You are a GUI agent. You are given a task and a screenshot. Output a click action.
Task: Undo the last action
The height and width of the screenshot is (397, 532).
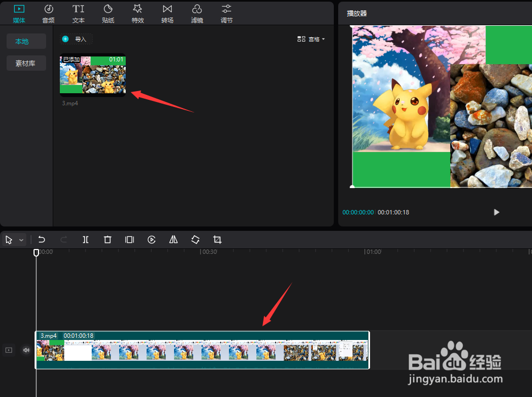[41, 240]
